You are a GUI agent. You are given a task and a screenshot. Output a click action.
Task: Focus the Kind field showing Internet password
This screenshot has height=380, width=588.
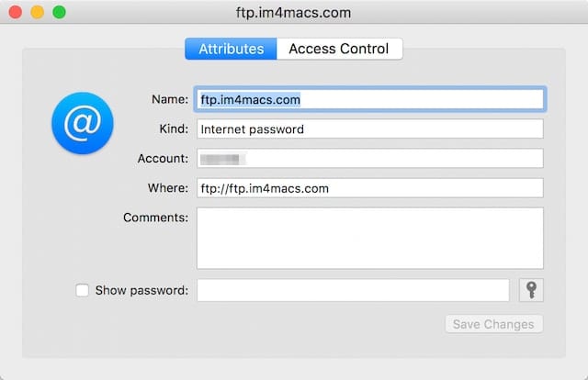point(370,129)
